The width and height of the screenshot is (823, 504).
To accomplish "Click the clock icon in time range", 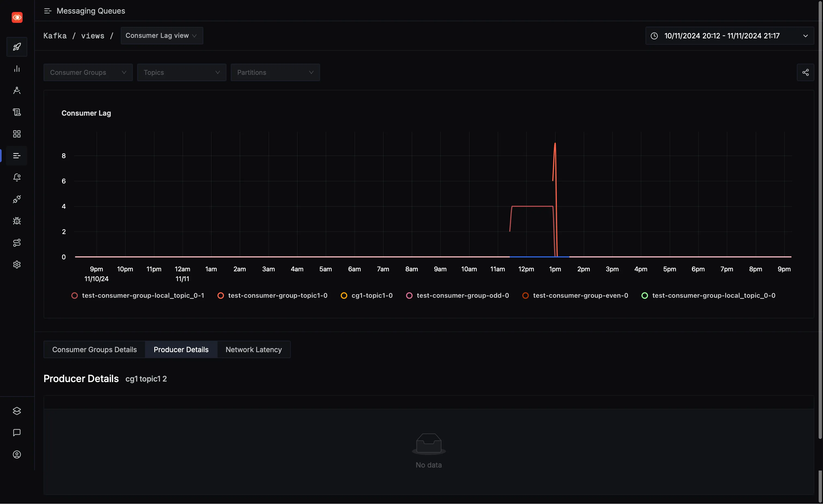I will click(654, 36).
